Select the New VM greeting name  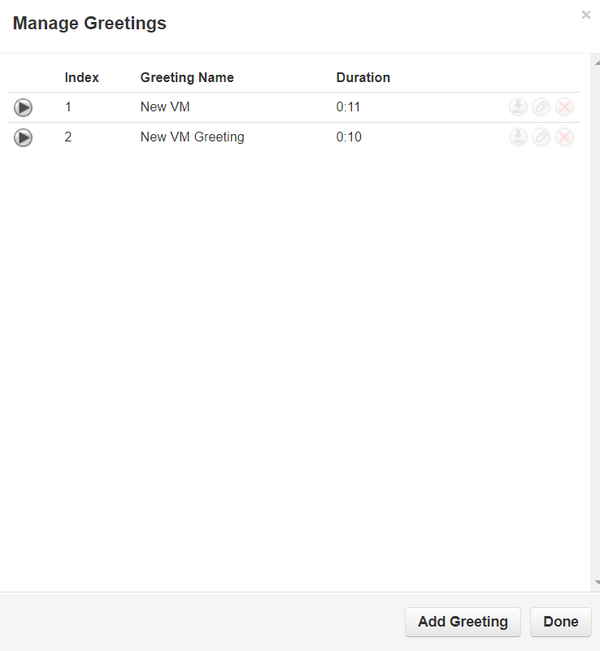point(165,107)
